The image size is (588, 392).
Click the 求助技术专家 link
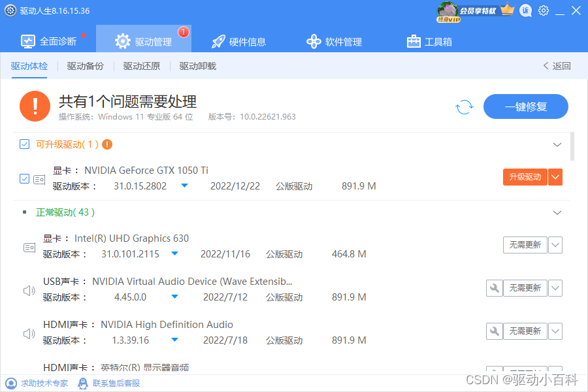click(44, 384)
